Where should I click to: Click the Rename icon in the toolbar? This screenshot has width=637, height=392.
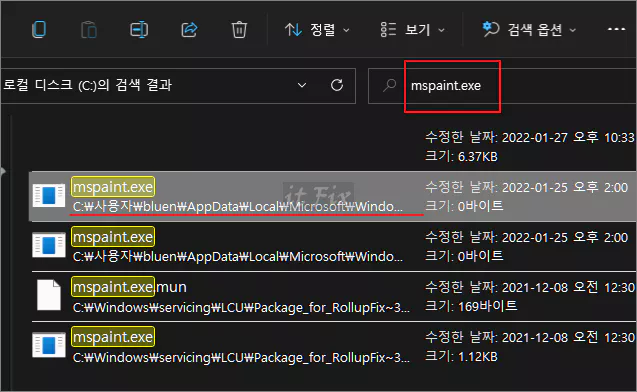tap(139, 30)
